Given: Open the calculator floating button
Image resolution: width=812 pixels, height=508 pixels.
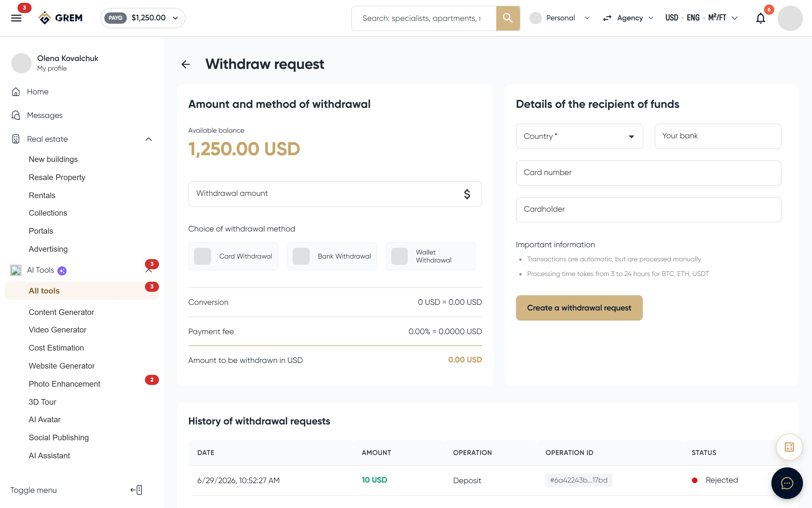Looking at the screenshot, I should (x=789, y=447).
